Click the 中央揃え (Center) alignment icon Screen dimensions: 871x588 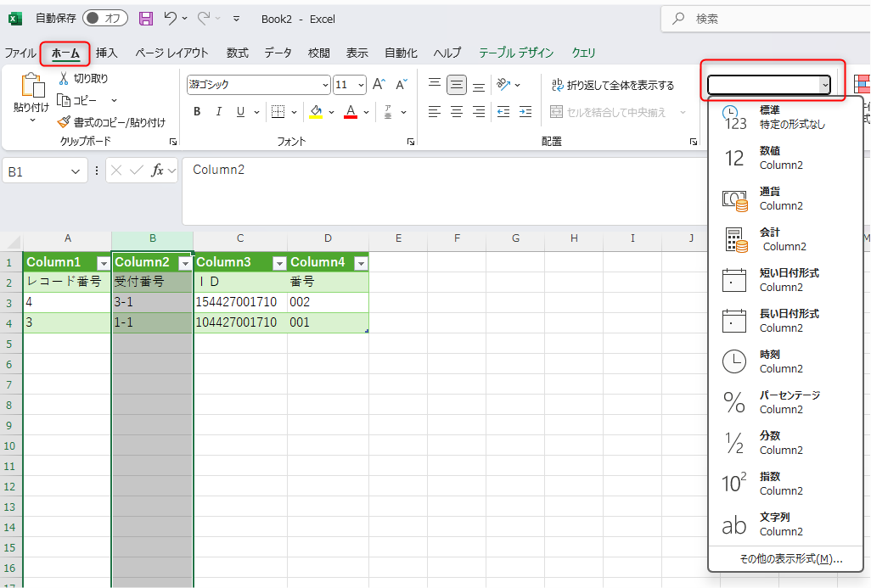[x=456, y=111]
